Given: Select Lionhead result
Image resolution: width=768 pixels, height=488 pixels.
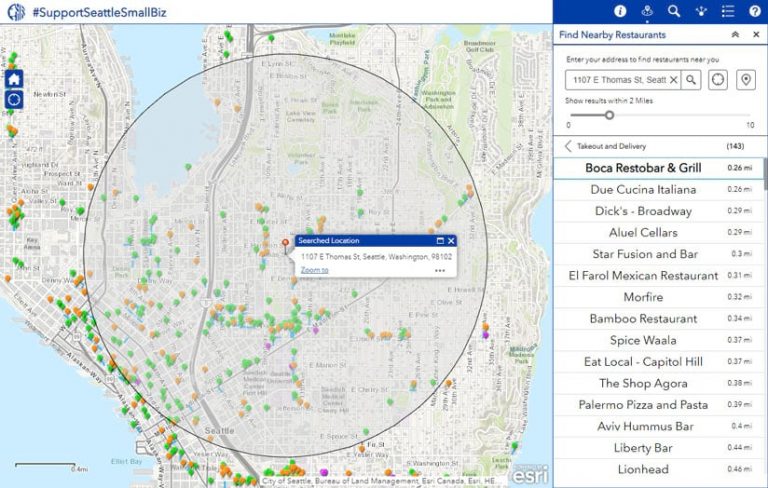Looking at the screenshot, I should point(658,470).
